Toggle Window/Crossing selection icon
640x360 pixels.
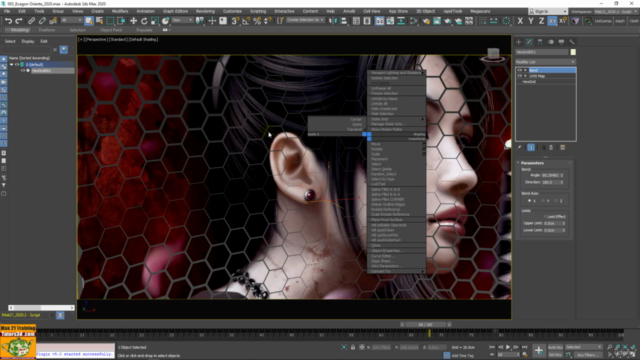121,21
